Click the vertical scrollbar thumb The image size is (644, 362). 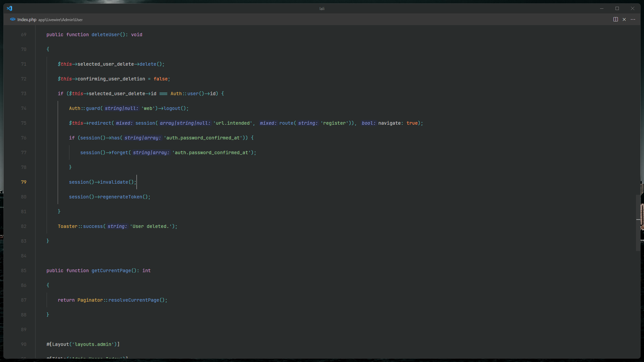(638, 223)
